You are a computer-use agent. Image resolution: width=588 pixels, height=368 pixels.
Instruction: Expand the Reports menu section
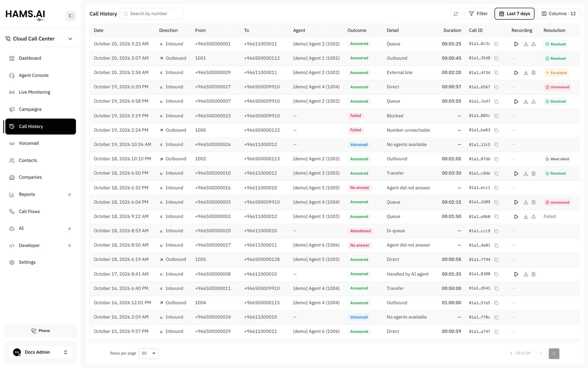(x=69, y=195)
